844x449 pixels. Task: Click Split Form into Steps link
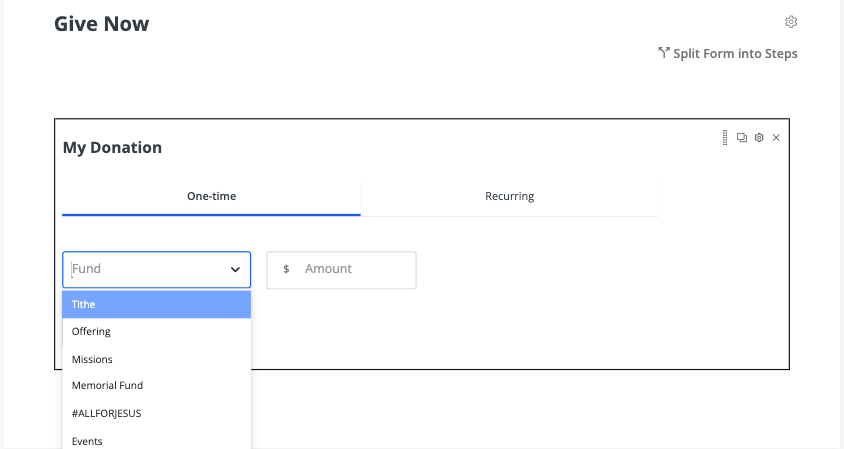pyautogui.click(x=735, y=53)
